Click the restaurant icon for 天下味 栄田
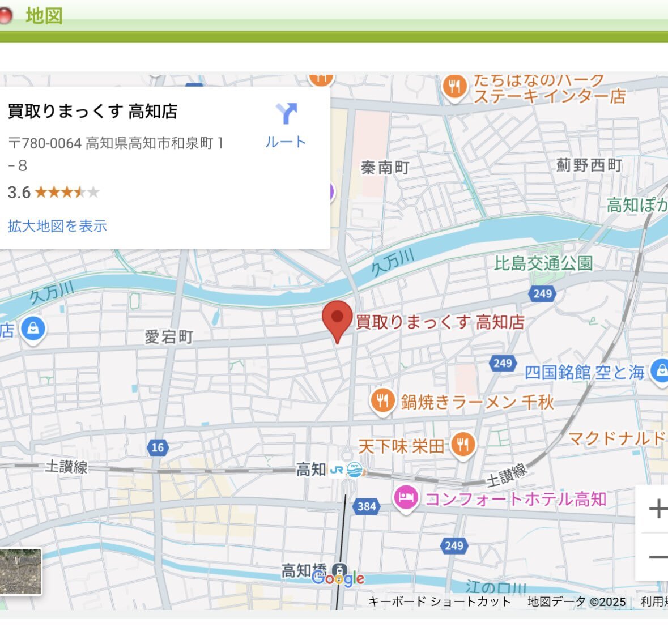Viewport: 668px width, 644px height. point(463,446)
